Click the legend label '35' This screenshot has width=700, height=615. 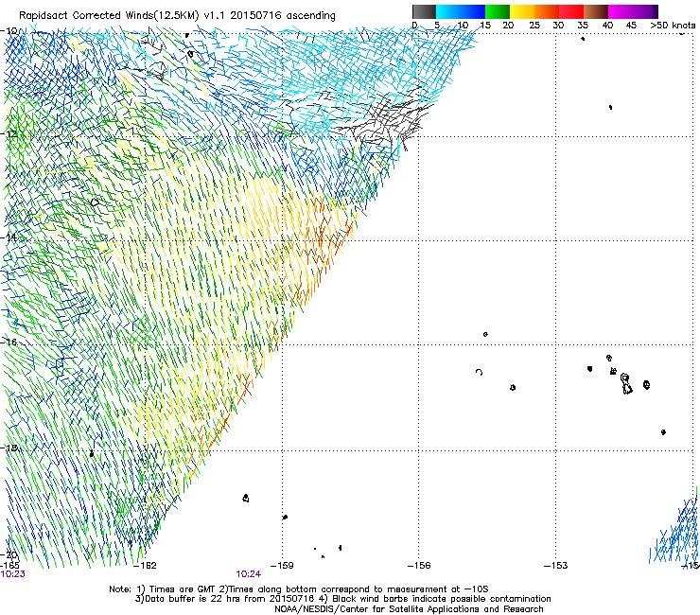click(583, 26)
